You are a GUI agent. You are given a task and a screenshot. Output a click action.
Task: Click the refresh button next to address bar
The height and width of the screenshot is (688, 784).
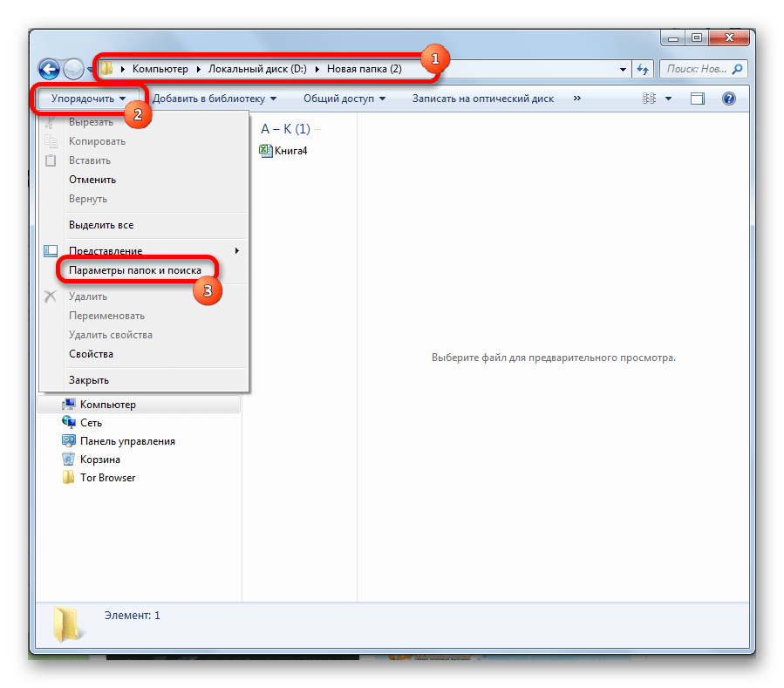pos(643,69)
